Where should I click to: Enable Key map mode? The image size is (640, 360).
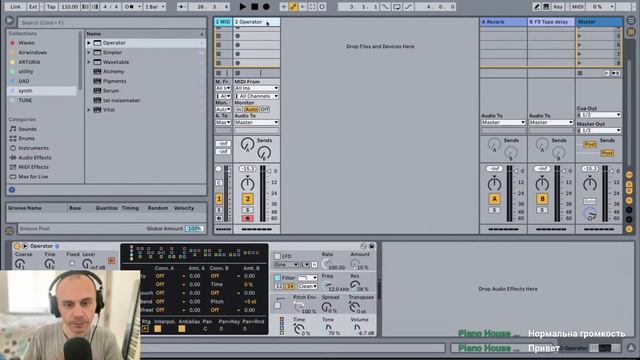(x=558, y=7)
